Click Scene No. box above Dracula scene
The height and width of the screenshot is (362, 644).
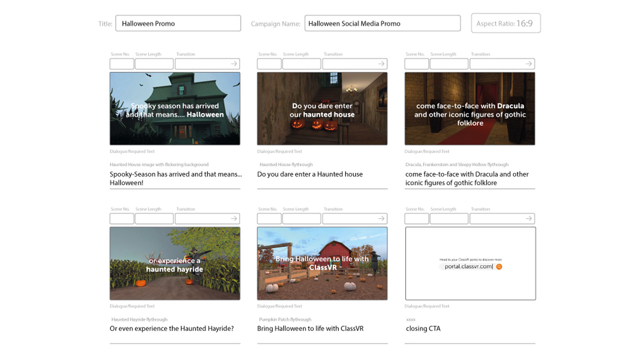pyautogui.click(x=417, y=64)
